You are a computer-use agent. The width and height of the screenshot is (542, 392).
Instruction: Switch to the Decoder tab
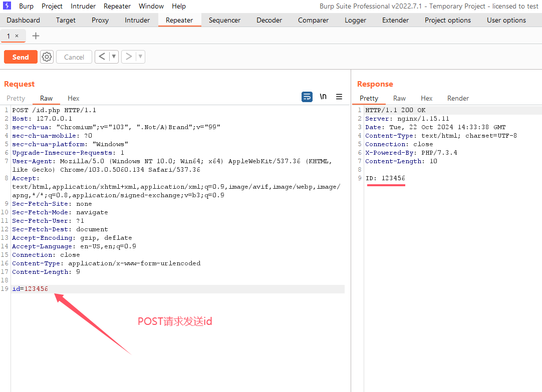(x=269, y=20)
